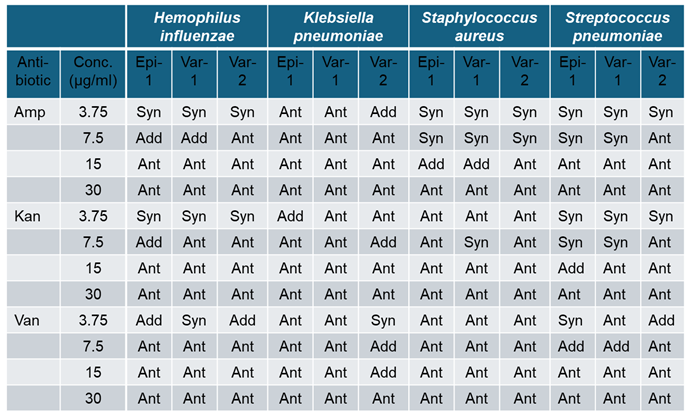This screenshot has width=688, height=416.
Task: Select the Add cell in Van 15 row
Action: point(383,372)
